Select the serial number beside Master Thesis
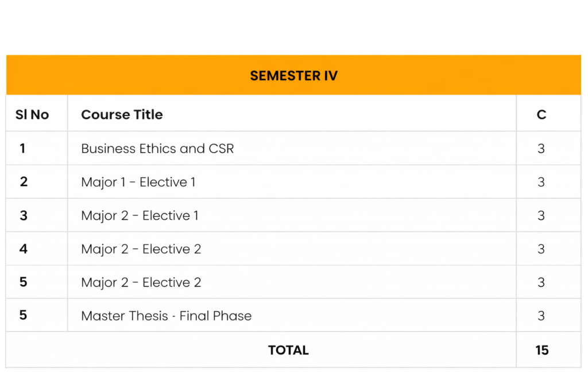 coord(24,316)
